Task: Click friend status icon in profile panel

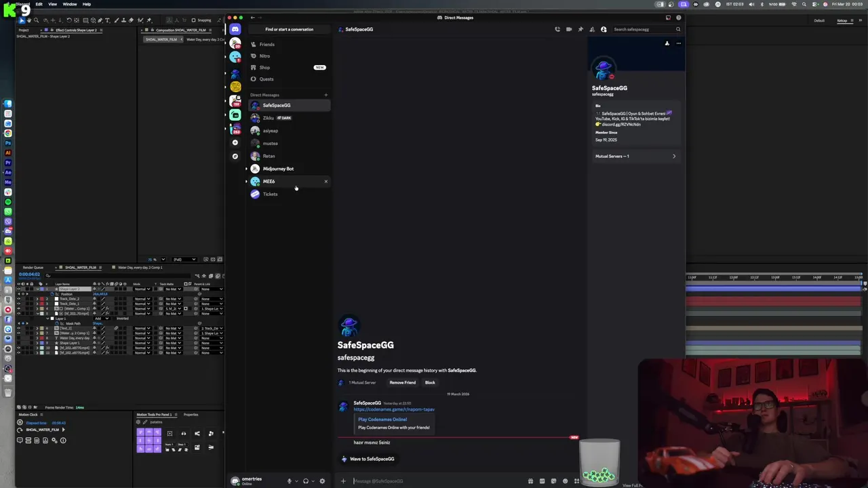Action: pos(667,43)
